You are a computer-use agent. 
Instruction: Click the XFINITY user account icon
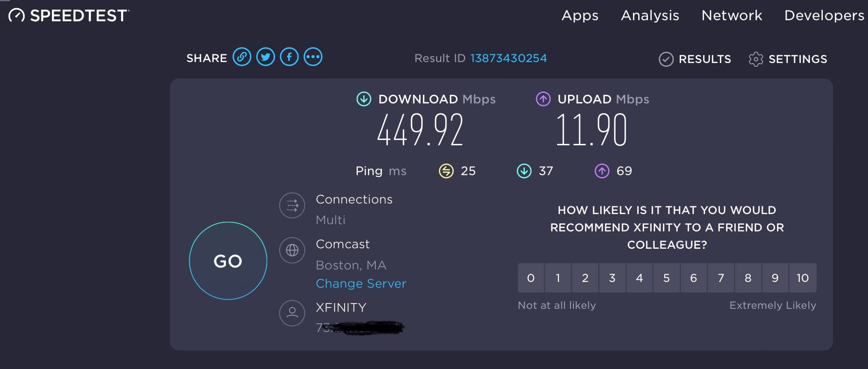(x=292, y=313)
